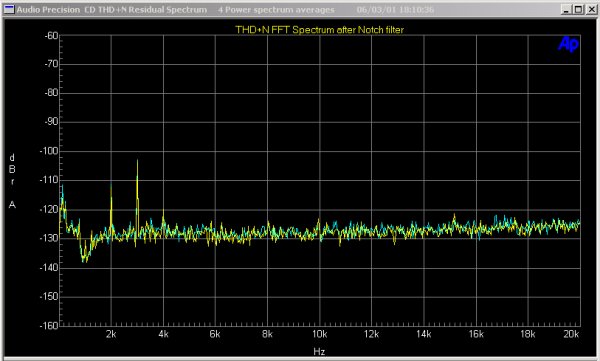Click the 20k frequency axis label
Screen dimensions: 600x361
click(571, 334)
